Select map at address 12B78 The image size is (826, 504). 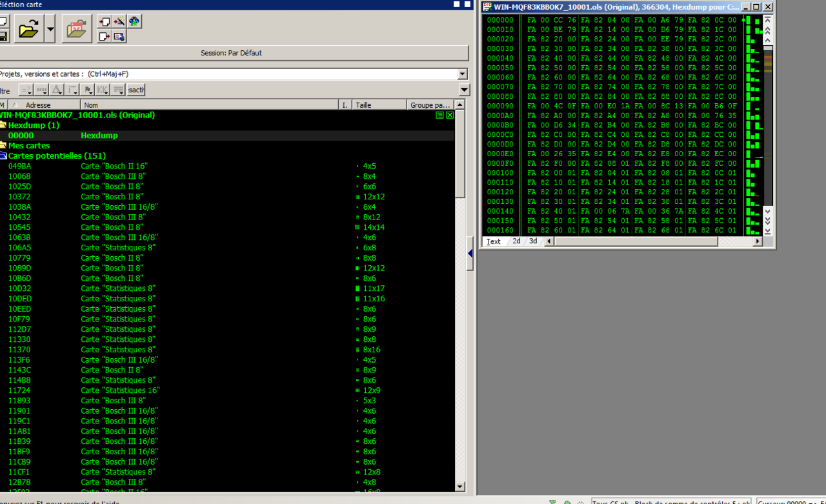[x=227, y=482]
